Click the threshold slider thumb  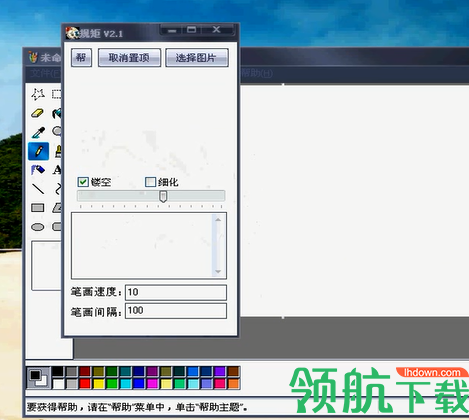click(163, 196)
